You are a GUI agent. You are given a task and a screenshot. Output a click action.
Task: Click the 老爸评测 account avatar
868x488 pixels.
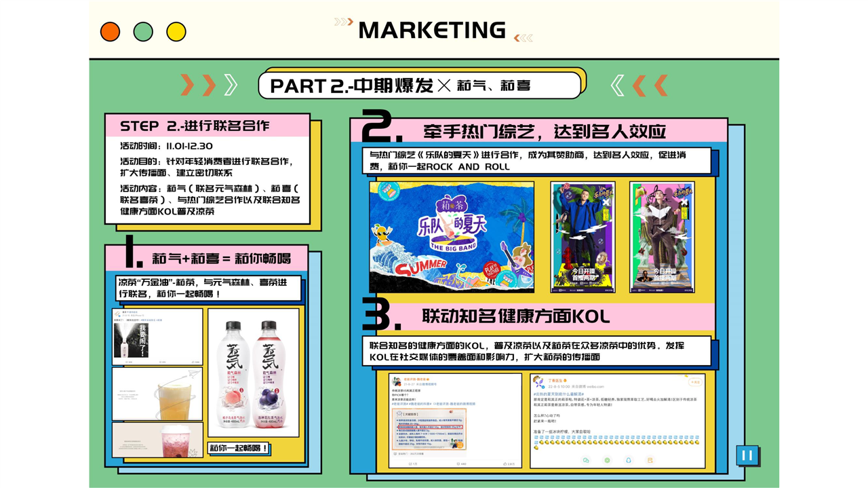coord(397,381)
